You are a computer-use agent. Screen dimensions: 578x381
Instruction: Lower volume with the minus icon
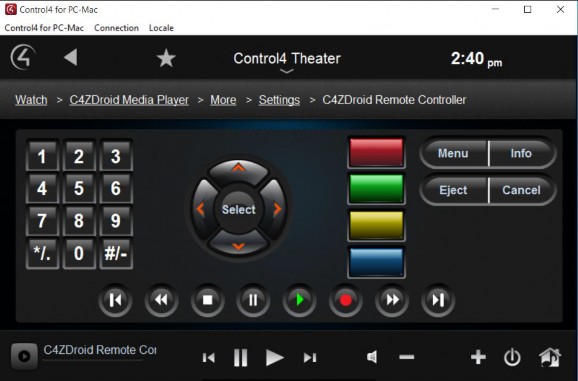[x=407, y=357]
